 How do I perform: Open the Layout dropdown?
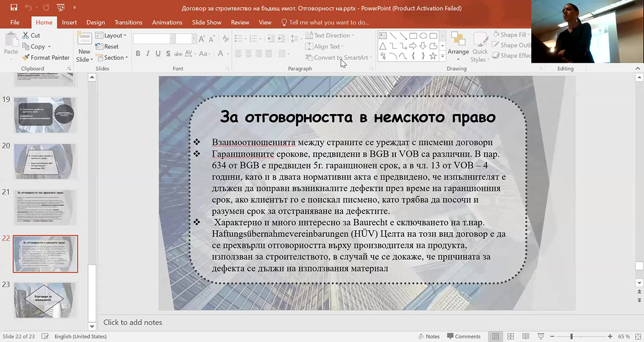tap(111, 35)
